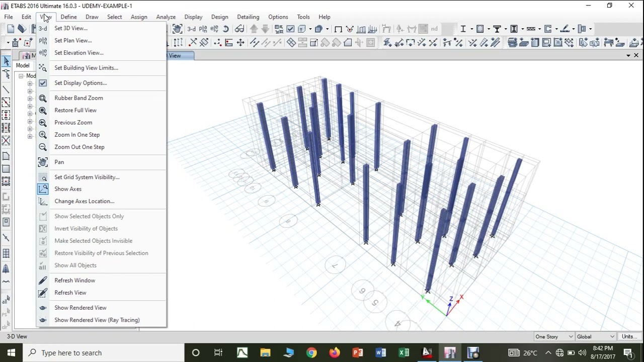Open the Detailing menu
The height and width of the screenshot is (362, 644).
coord(248,17)
